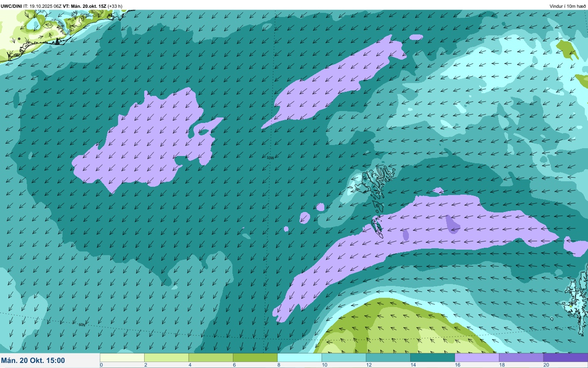This screenshot has width=588, height=368.
Task: Select the 4–6 green legend swatch
Action: pyautogui.click(x=211, y=357)
